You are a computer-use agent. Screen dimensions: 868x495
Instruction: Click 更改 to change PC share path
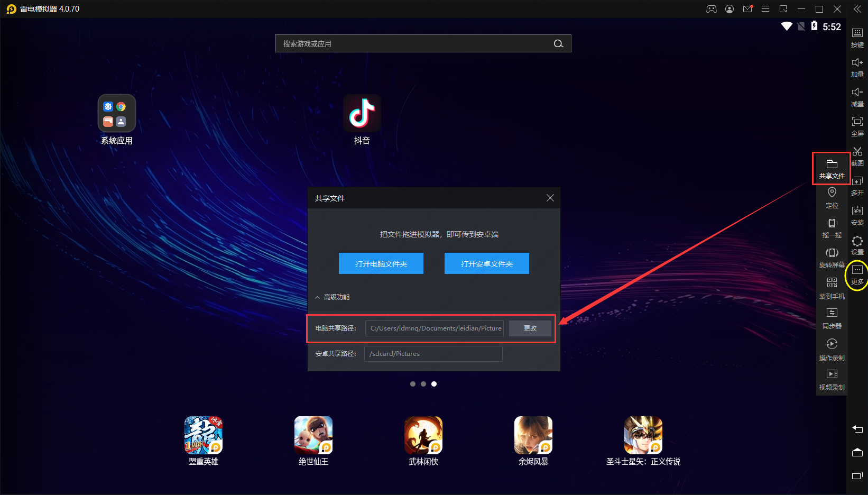pos(530,328)
